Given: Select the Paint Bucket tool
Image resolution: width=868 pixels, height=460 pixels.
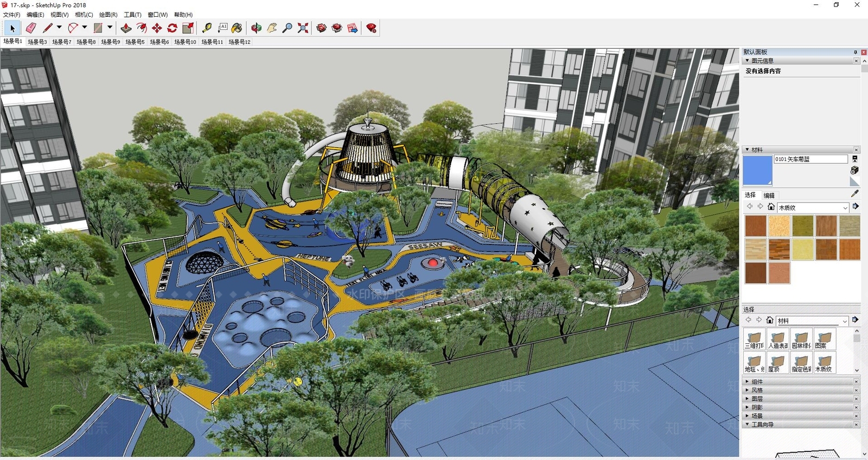Looking at the screenshot, I should pyautogui.click(x=237, y=28).
